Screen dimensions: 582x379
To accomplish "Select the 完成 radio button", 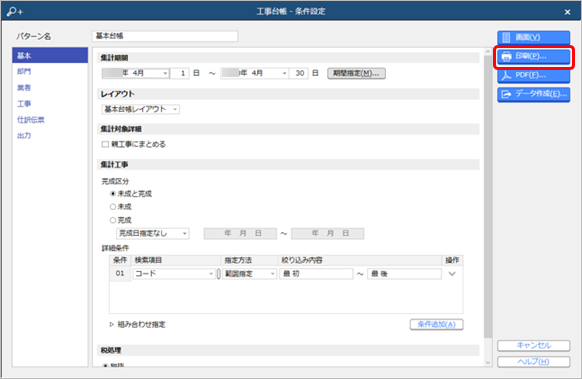I will coord(113,220).
